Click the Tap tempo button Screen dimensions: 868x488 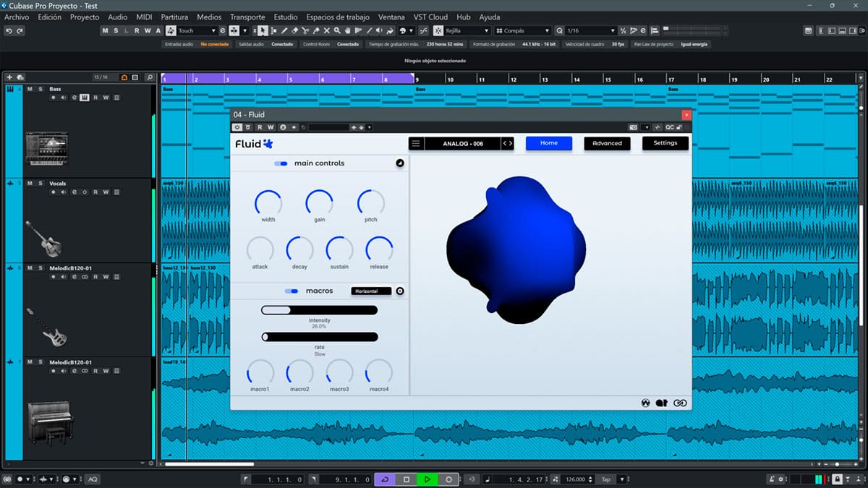[605, 479]
